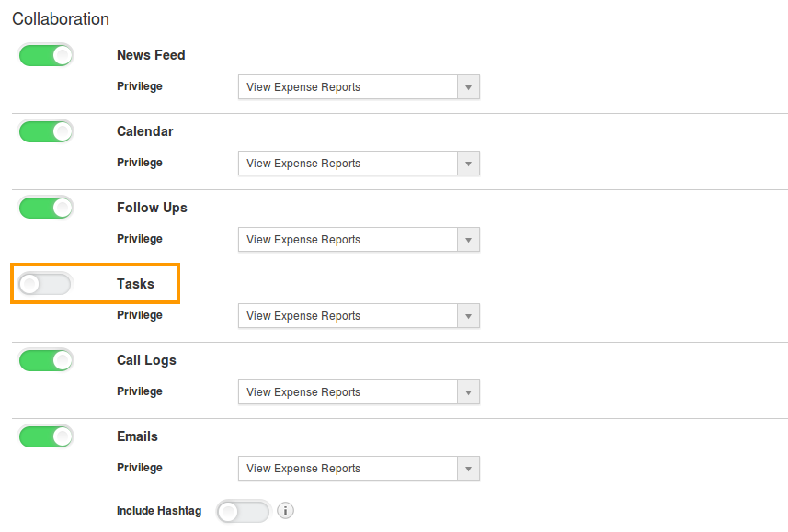Viewport: 788px width, 532px height.
Task: Disable the Call Logs toggle
Action: tap(46, 361)
